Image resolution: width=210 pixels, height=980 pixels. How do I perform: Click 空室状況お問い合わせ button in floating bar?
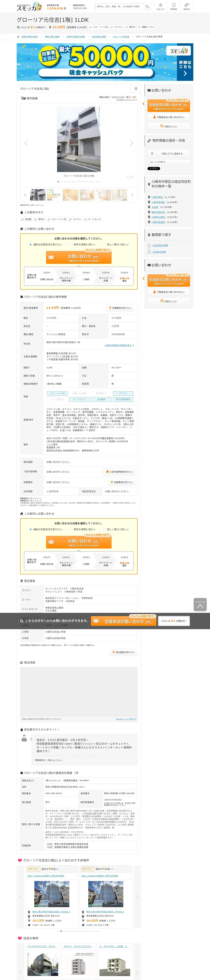tap(124, 621)
